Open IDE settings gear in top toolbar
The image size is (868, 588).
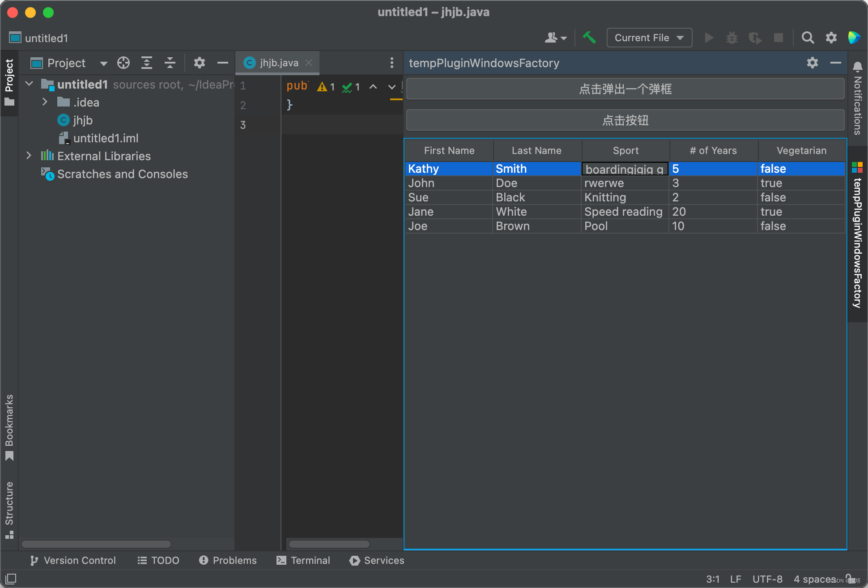(x=831, y=38)
